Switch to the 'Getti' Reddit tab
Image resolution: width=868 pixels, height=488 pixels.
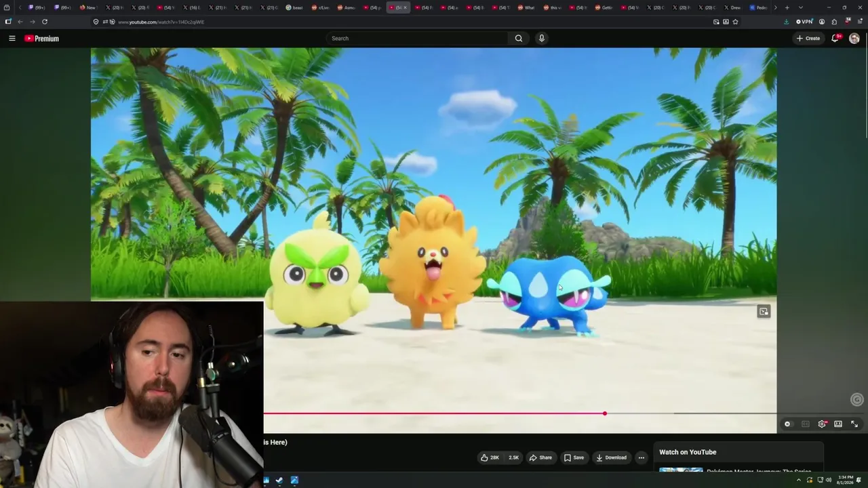click(604, 7)
